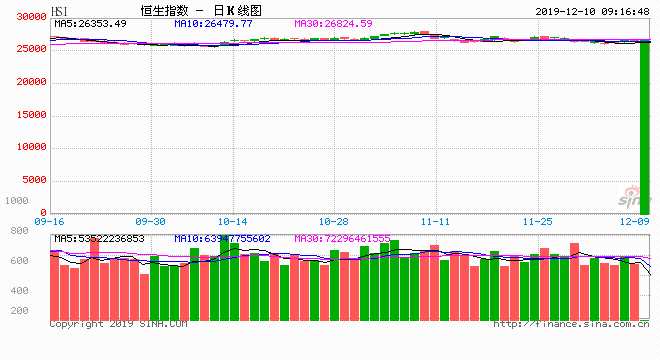Click the Copyright 2019 SINA.COM text
The image size is (660, 360).
pyautogui.click(x=118, y=324)
